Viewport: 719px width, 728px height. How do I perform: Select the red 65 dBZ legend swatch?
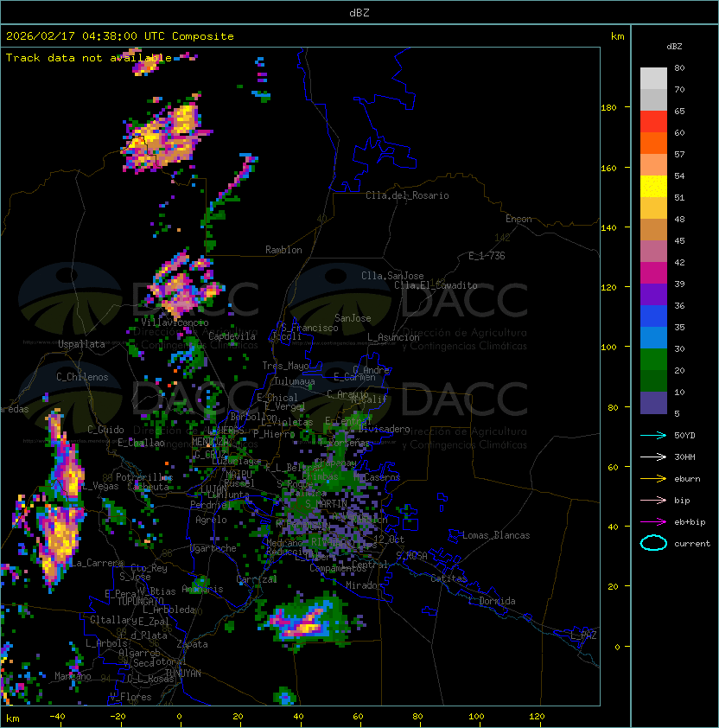(653, 122)
